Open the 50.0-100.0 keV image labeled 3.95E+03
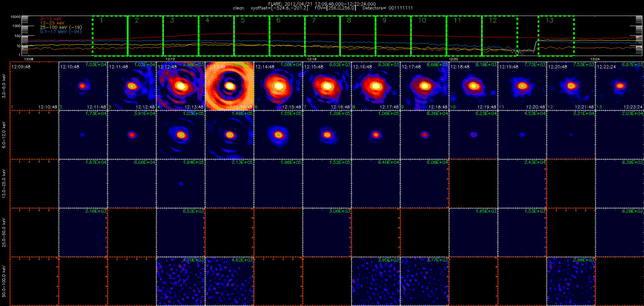Image resolution: width=644 pixels, height=306 pixels. (376, 281)
